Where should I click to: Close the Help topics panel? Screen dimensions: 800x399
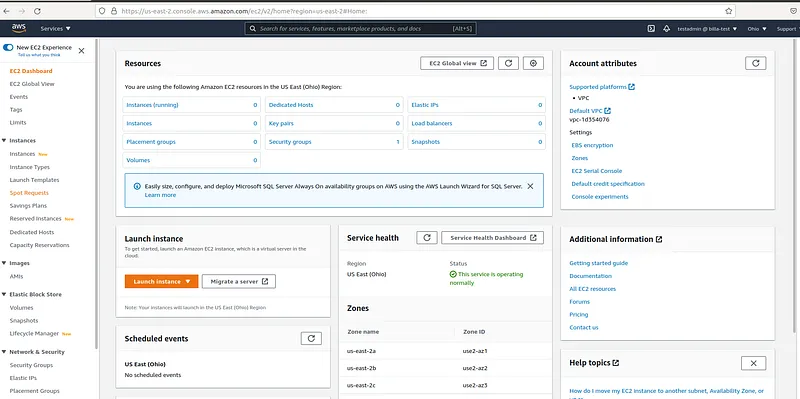[x=754, y=363]
